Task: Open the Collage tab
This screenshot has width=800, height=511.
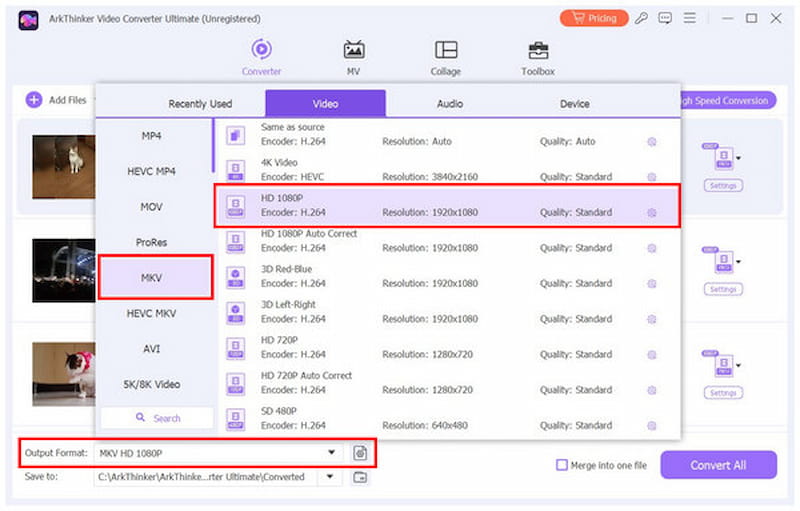Action: [x=445, y=57]
